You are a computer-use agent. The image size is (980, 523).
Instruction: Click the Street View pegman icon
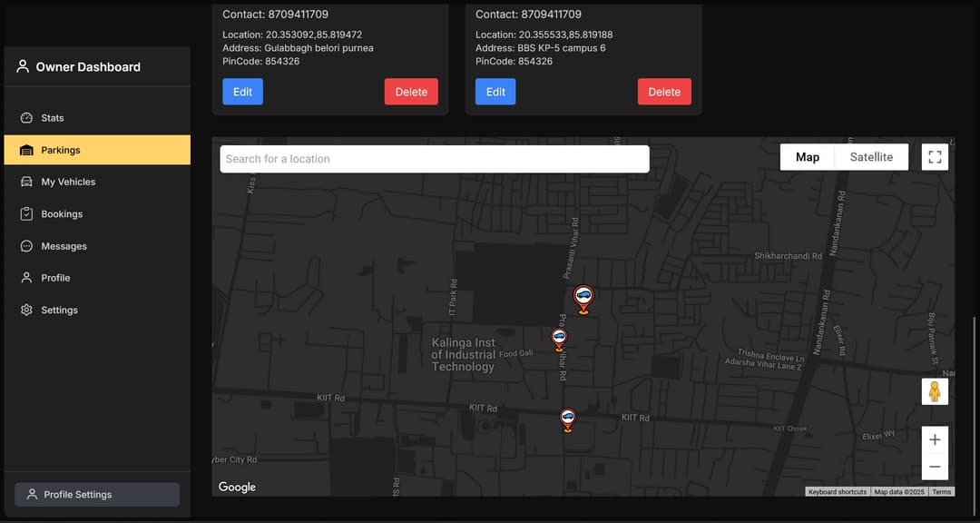click(x=935, y=391)
